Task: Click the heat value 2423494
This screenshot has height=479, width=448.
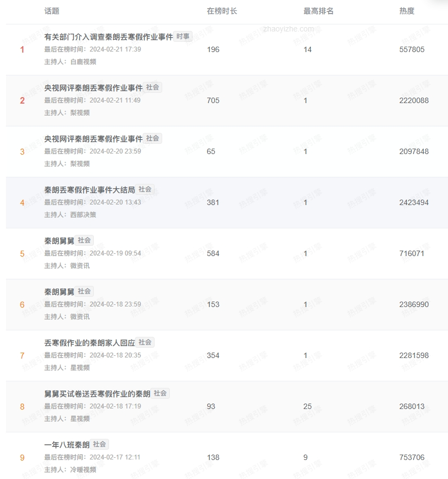Action: pyautogui.click(x=414, y=202)
